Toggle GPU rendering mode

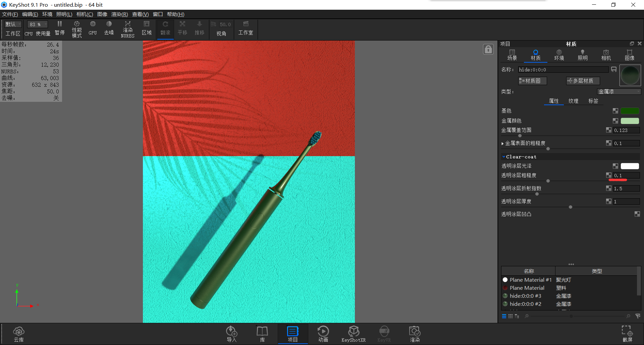click(93, 29)
